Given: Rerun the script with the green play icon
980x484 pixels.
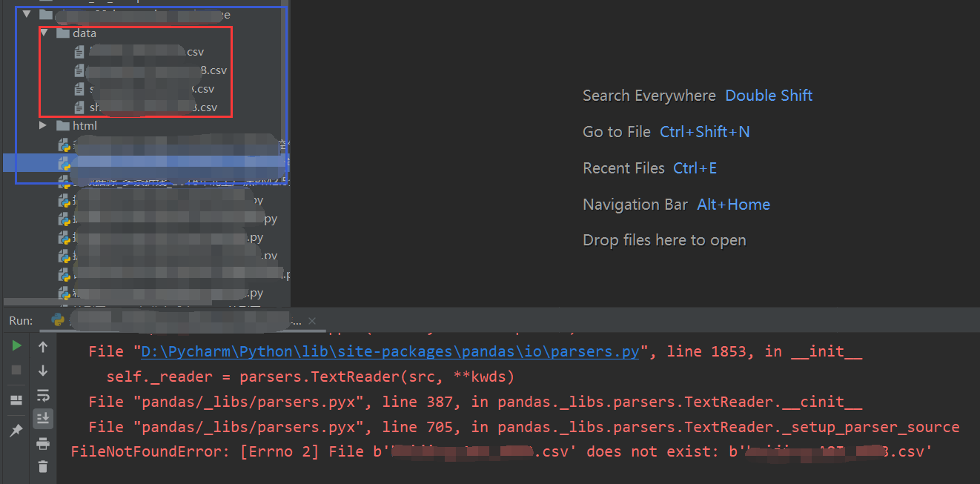Looking at the screenshot, I should click(x=16, y=346).
